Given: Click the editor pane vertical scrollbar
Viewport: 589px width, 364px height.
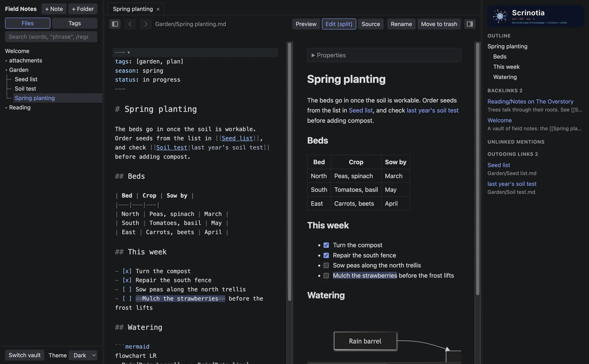Looking at the screenshot, I should pyautogui.click(x=289, y=172).
